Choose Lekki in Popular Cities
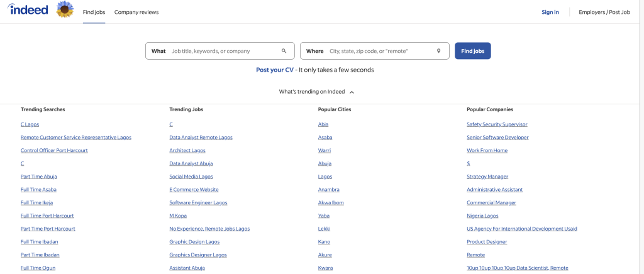The width and height of the screenshot is (644, 274). pos(324,229)
